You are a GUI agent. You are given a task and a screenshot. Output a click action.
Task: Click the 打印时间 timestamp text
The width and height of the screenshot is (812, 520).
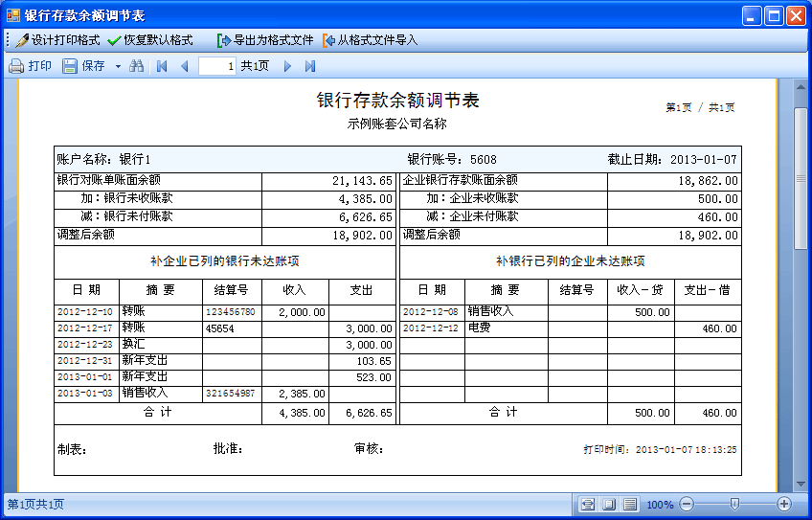(x=660, y=449)
